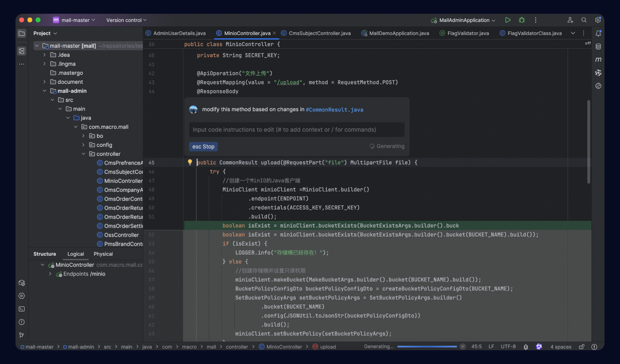The height and width of the screenshot is (364, 620).
Task: Open the #CommonResult.java reference link
Action: coord(335,110)
